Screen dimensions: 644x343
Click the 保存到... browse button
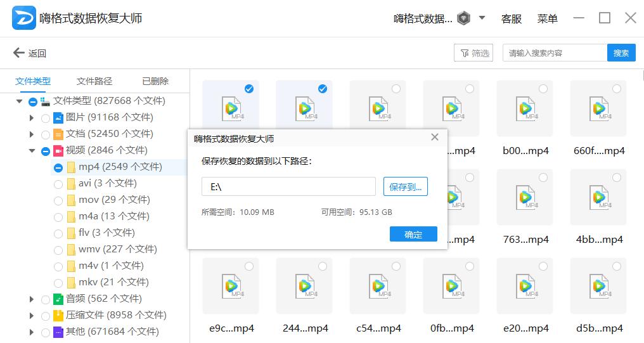(x=406, y=186)
